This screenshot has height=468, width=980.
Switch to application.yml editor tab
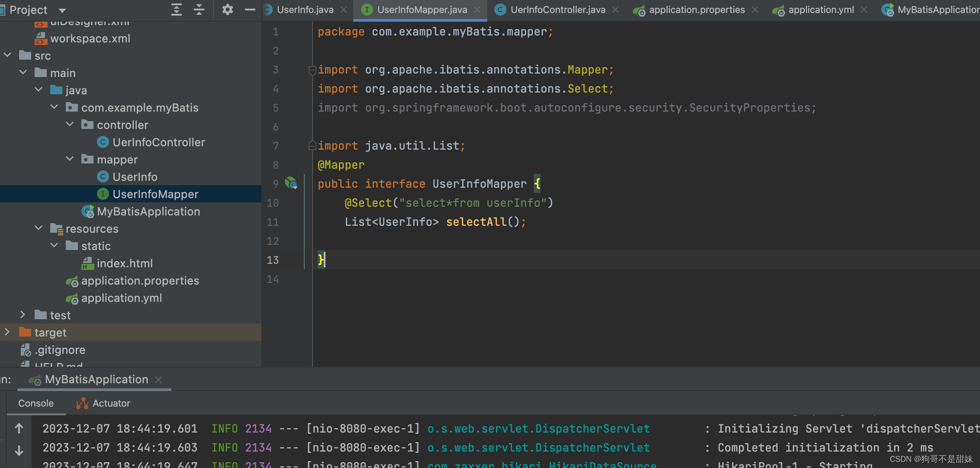821,10
